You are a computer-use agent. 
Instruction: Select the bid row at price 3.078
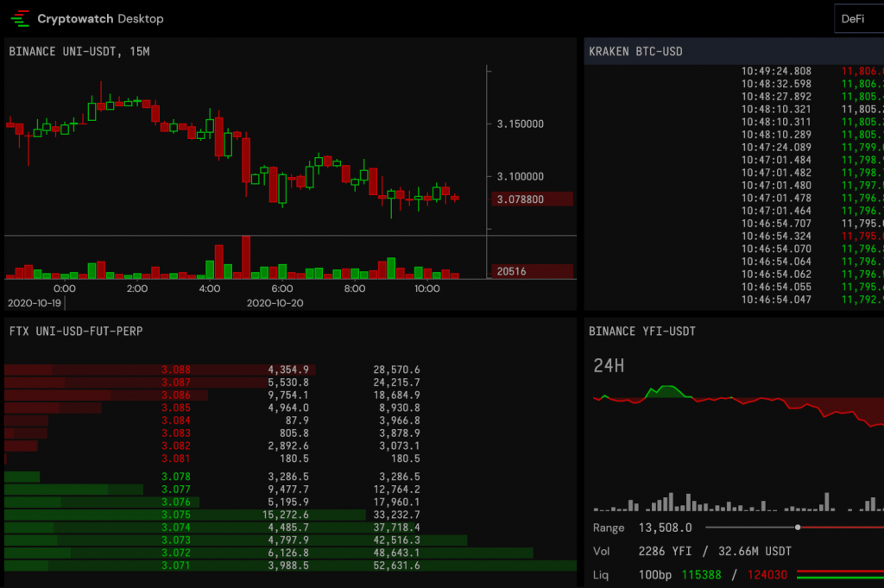(x=290, y=477)
